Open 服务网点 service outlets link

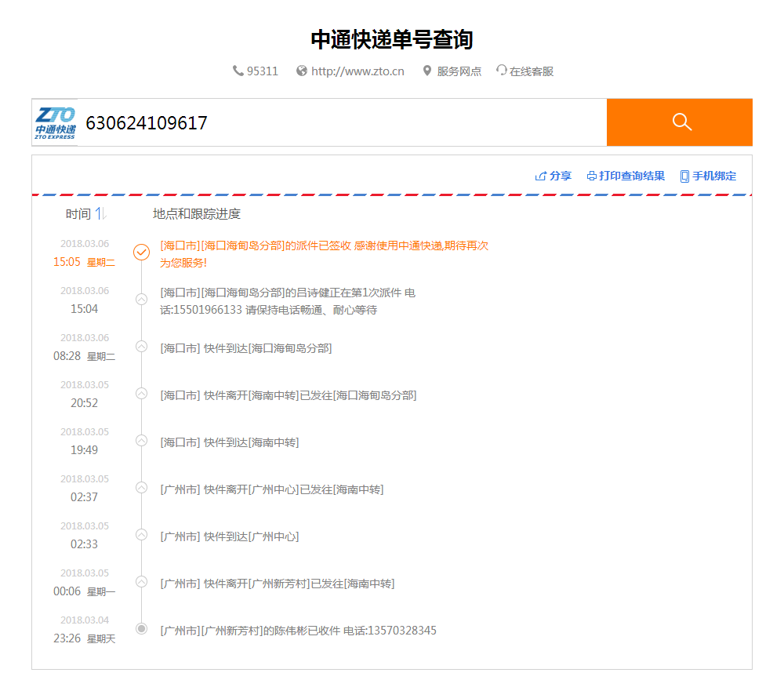click(459, 71)
